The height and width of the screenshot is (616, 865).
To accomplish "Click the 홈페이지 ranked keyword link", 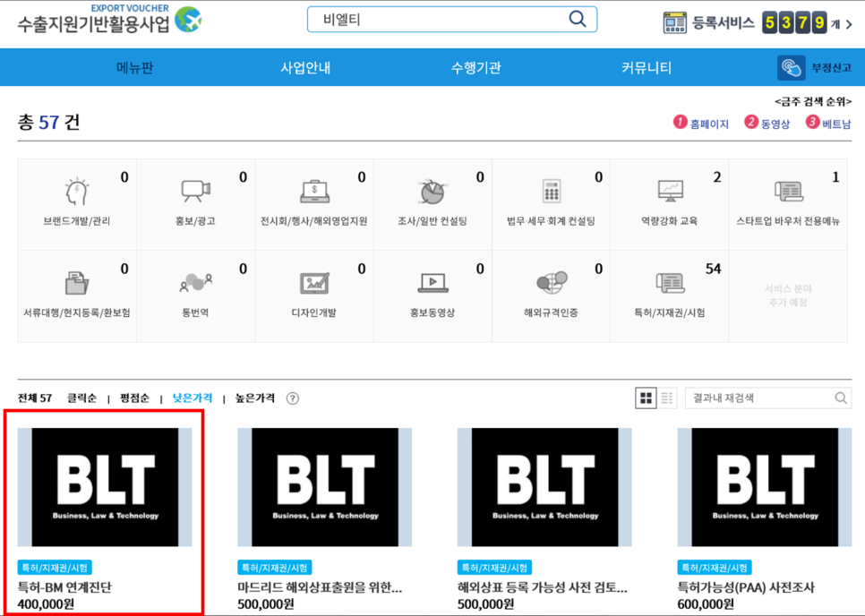I will click(x=709, y=124).
